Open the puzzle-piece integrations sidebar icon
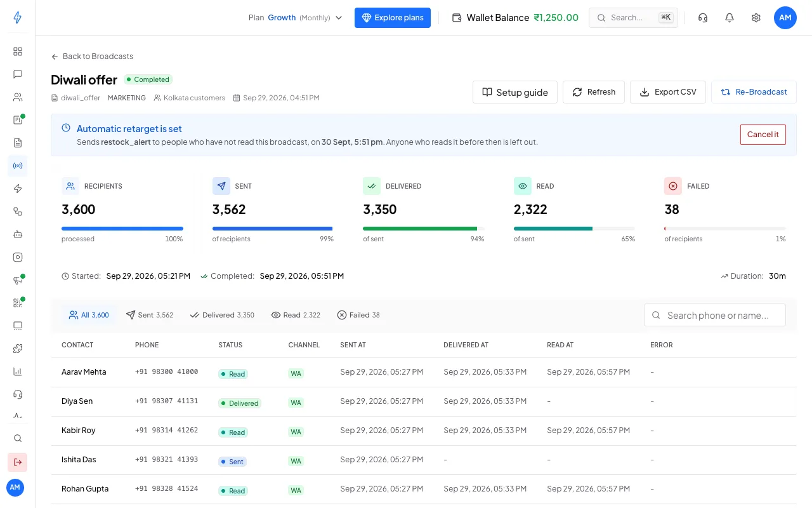Screen dimensions: 812x508 click(x=18, y=349)
